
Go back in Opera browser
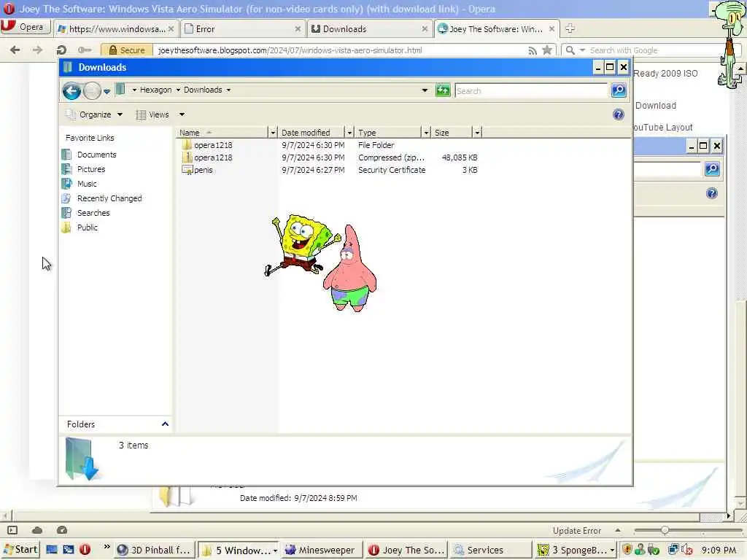tap(15, 50)
